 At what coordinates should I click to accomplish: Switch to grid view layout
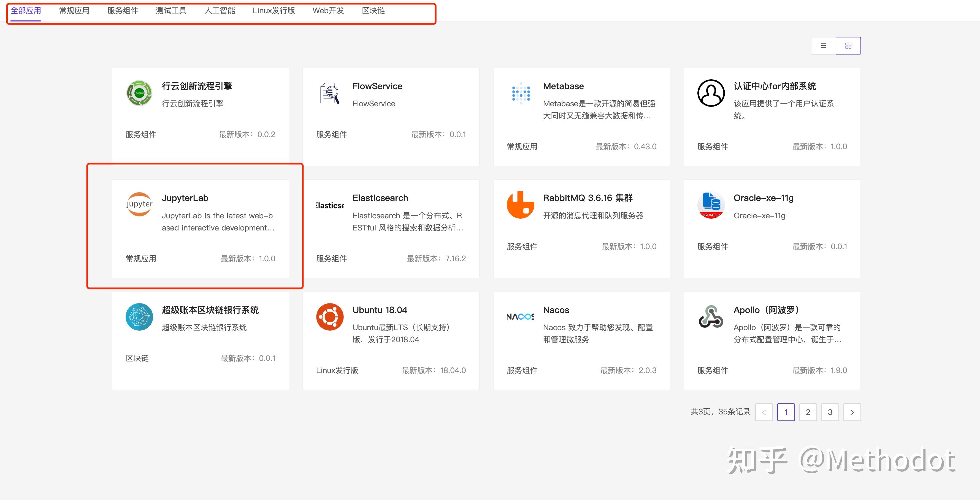coord(848,46)
